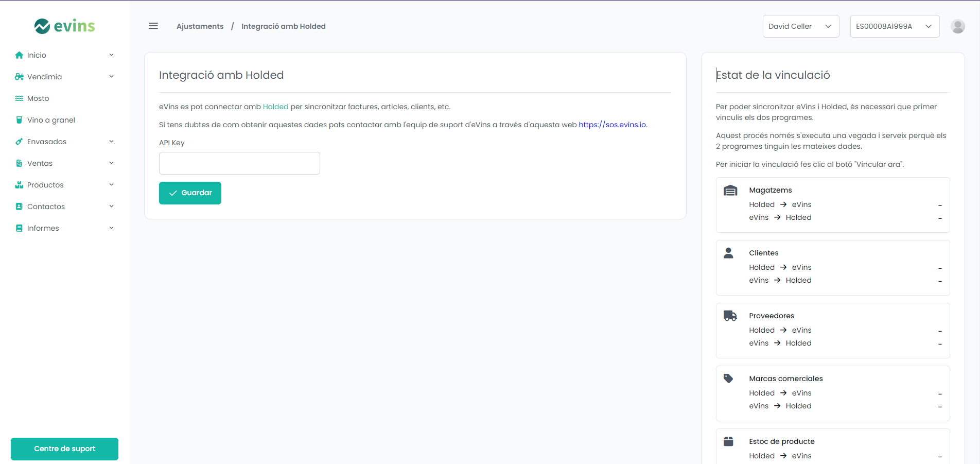This screenshot has width=980, height=464.
Task: Click Marcas comerciales 'Holded → eVins' row
Action: pyautogui.click(x=846, y=393)
